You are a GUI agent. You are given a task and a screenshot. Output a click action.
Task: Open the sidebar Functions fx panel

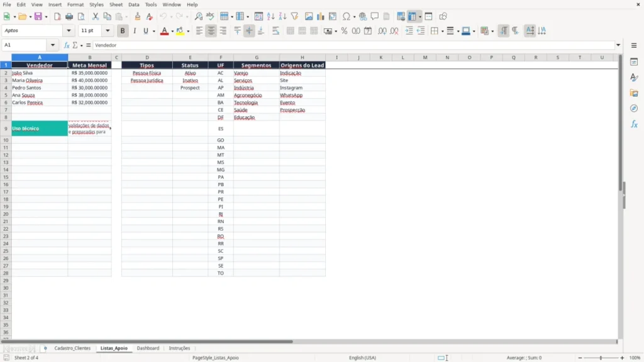[x=634, y=124]
